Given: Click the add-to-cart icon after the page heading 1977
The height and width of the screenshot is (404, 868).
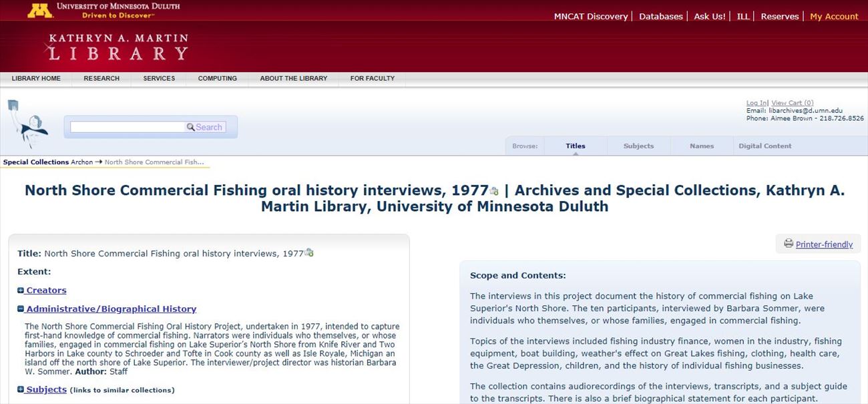Looking at the screenshot, I should [494, 192].
